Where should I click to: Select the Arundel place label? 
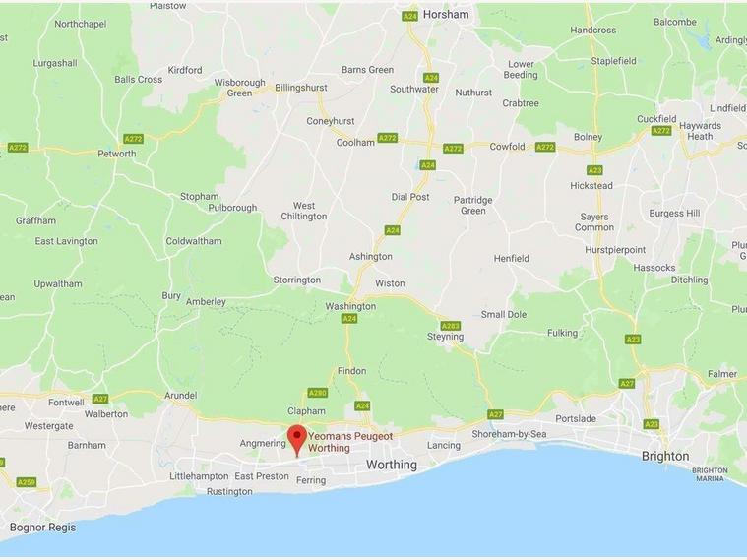pos(180,395)
